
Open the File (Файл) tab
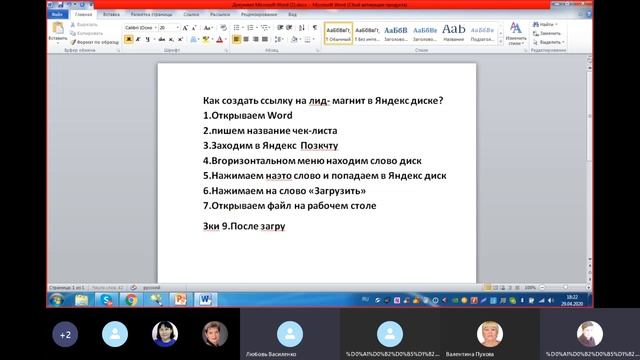coord(58,14)
